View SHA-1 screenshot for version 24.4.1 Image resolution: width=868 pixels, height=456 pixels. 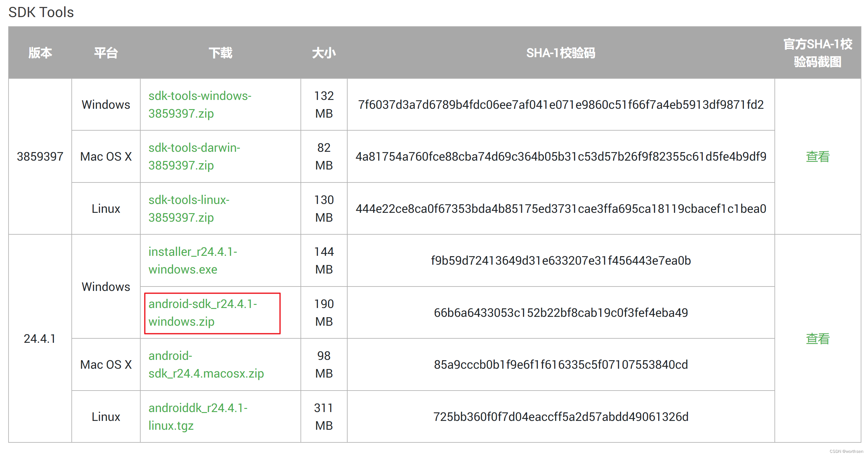(x=817, y=339)
